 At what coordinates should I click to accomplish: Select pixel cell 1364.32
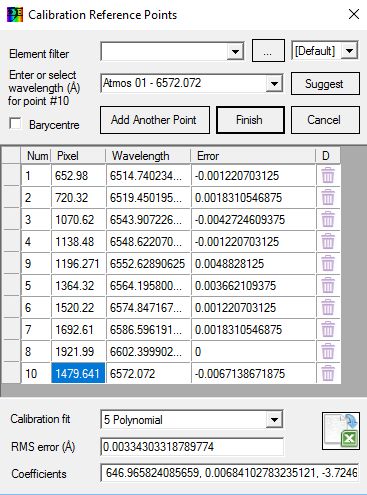78,285
